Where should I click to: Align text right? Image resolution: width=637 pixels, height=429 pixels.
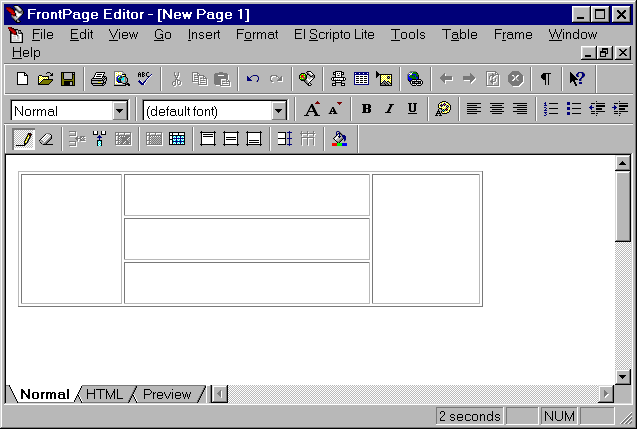[x=520, y=109]
